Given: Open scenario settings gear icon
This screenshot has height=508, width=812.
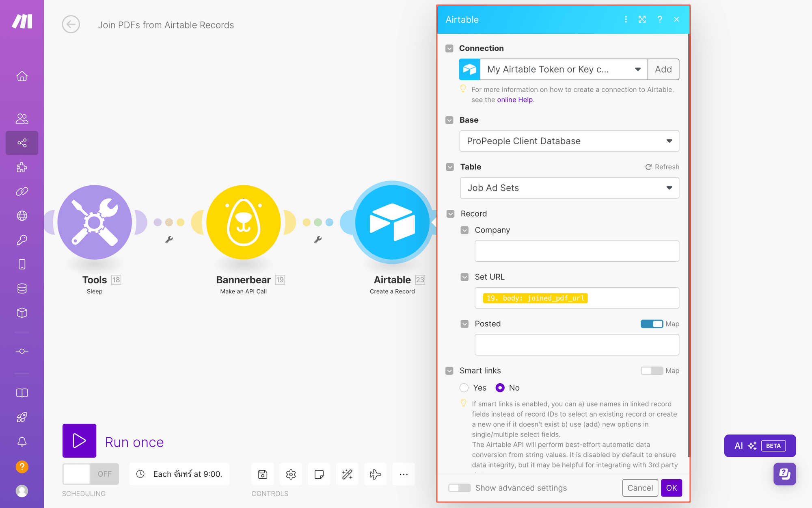Looking at the screenshot, I should [x=291, y=474].
